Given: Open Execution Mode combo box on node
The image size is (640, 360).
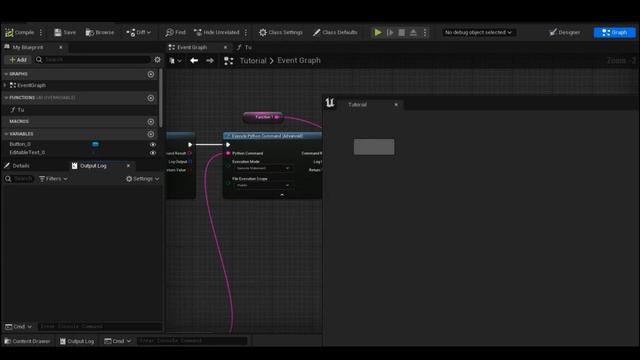Looking at the screenshot, I should [263, 168].
